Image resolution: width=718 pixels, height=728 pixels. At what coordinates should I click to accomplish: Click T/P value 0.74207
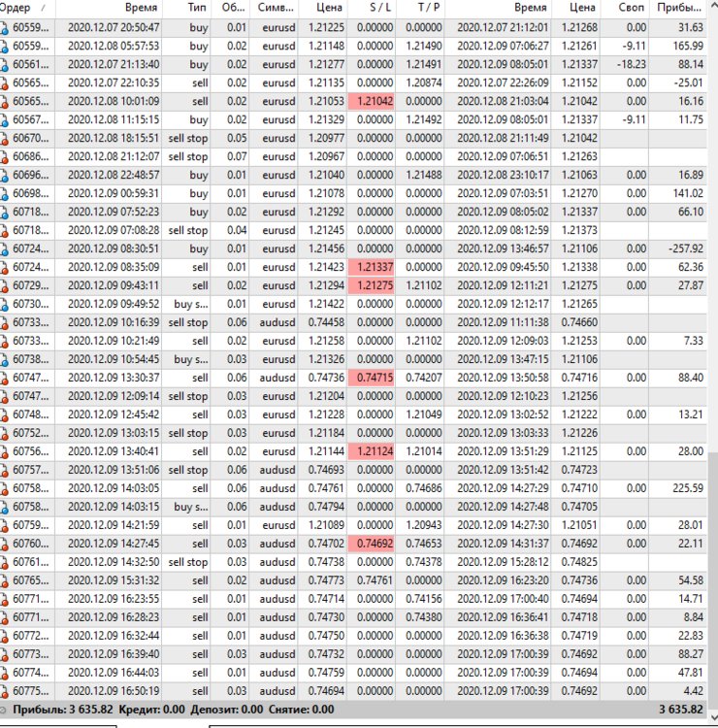click(424, 378)
